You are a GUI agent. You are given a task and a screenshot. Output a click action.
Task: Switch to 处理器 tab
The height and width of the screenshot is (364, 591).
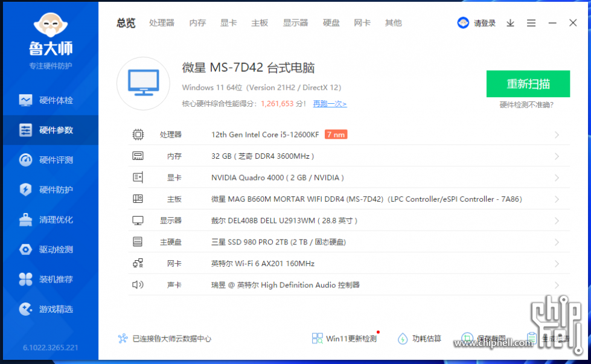coord(162,23)
